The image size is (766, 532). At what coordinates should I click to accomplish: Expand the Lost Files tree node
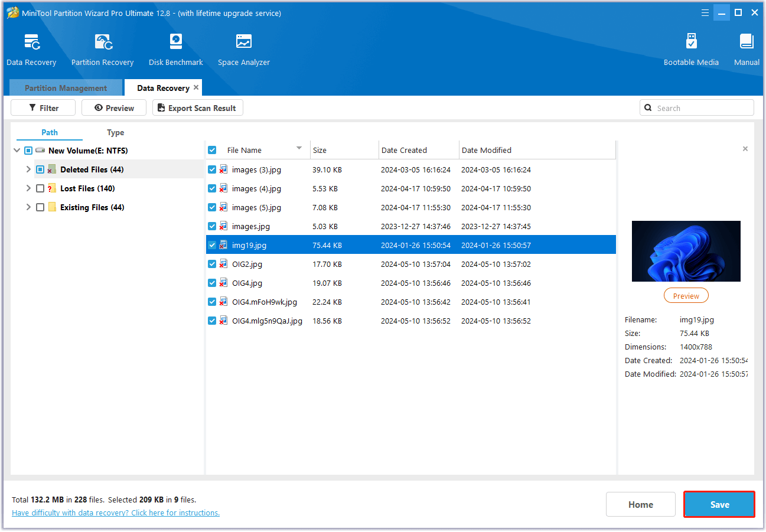tap(28, 188)
